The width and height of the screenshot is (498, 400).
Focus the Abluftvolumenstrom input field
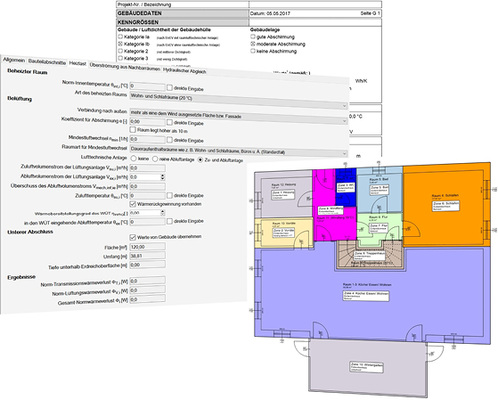click(145, 177)
